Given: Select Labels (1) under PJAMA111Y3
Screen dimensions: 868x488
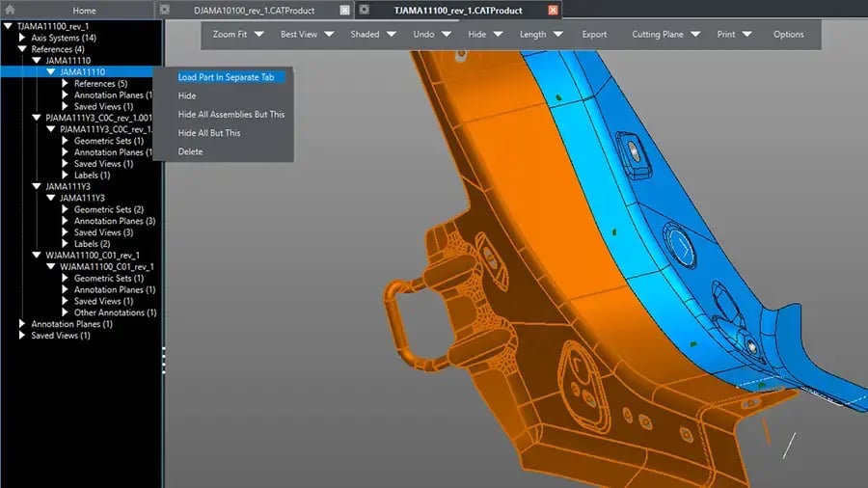Looking at the screenshot, I should (x=92, y=175).
